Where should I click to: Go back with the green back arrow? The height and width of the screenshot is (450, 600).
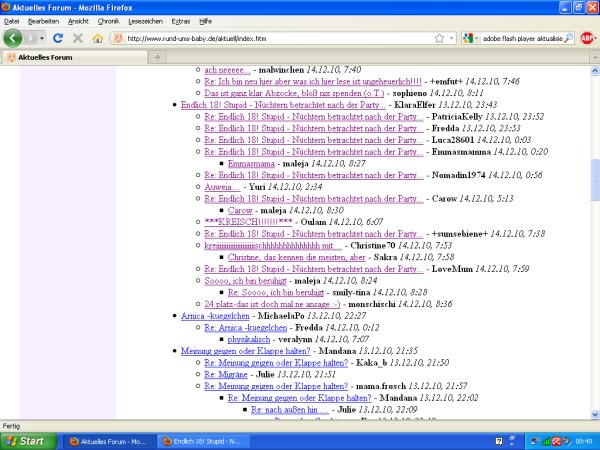coord(13,38)
